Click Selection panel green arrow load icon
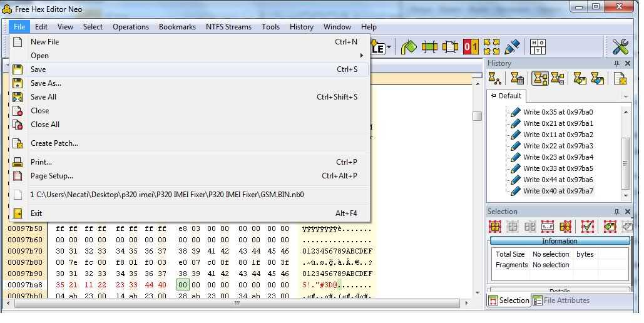This screenshot has height=323, width=644. tap(610, 227)
